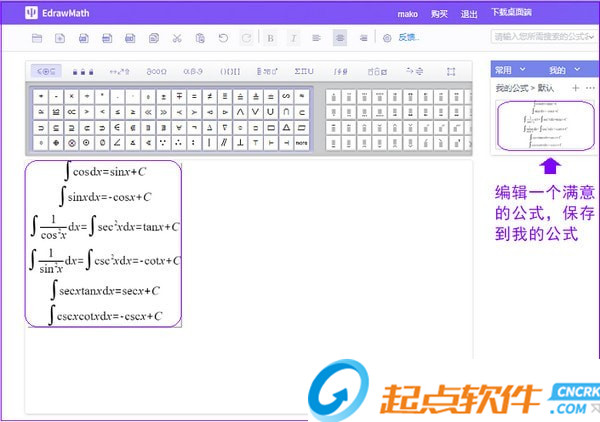Redo the last undone action
Image resolution: width=600 pixels, height=422 pixels.
coord(247,38)
